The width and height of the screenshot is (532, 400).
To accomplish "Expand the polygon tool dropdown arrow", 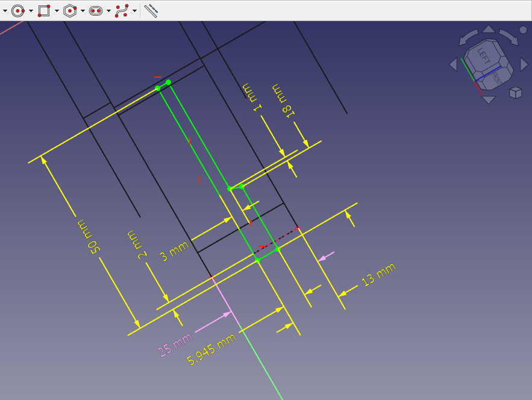I will [x=83, y=11].
